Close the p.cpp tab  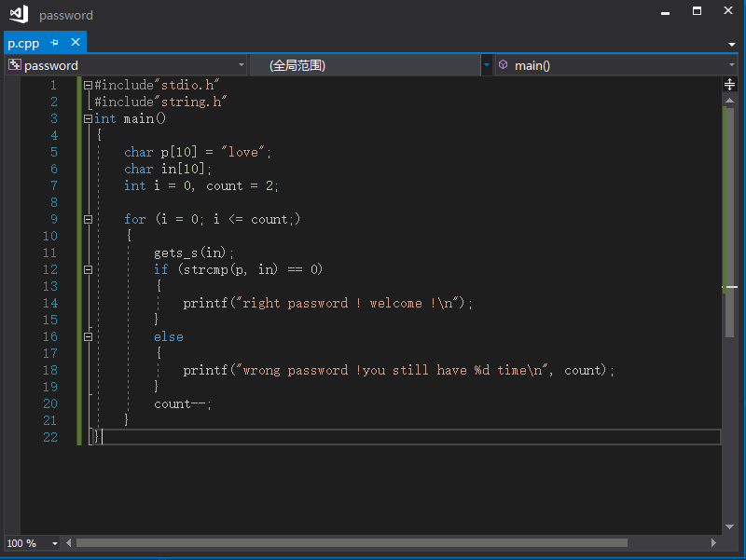click(x=76, y=42)
